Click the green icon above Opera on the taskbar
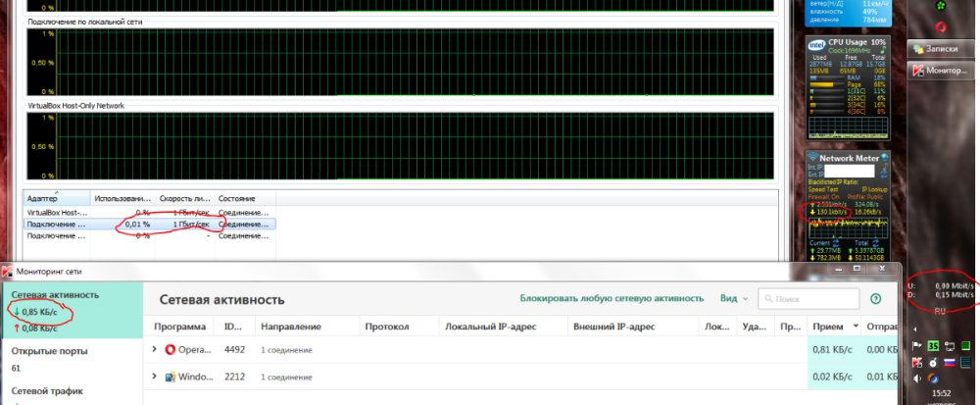The height and width of the screenshot is (405, 980). coord(940,6)
